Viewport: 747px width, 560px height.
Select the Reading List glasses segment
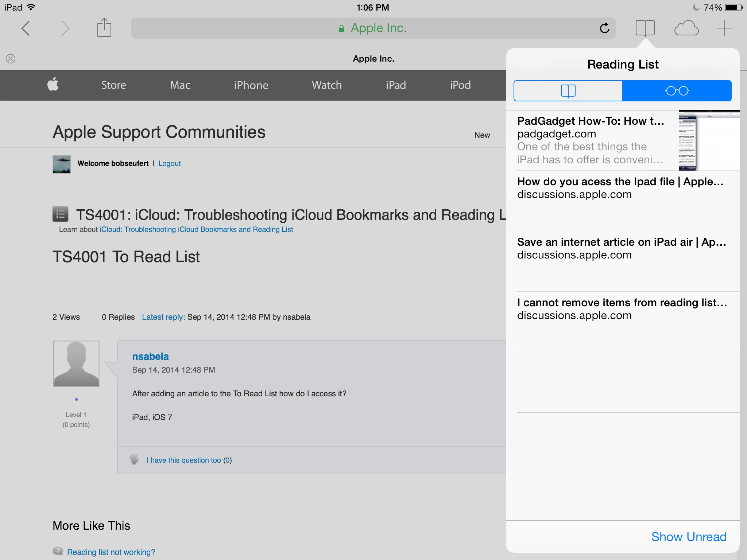point(677,91)
